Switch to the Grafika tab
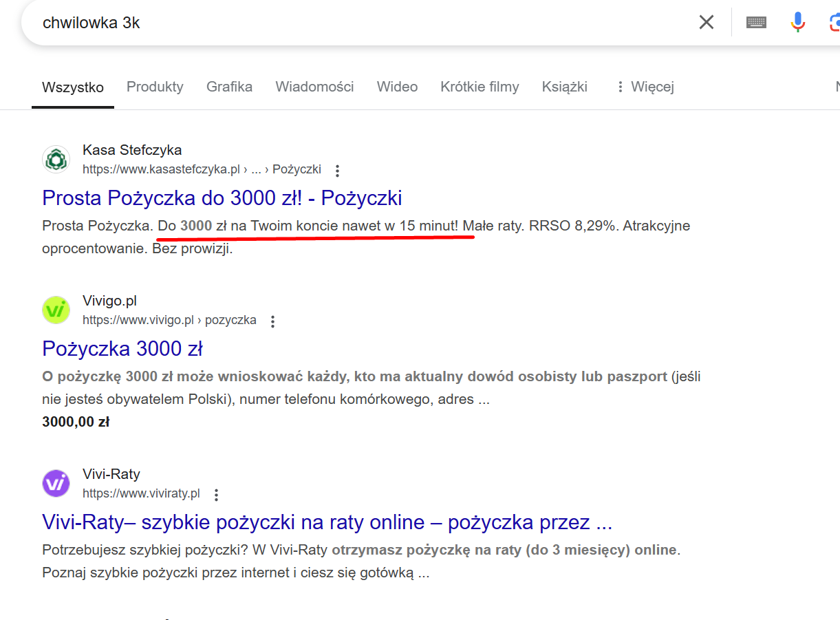The width and height of the screenshot is (840, 620). coord(229,87)
